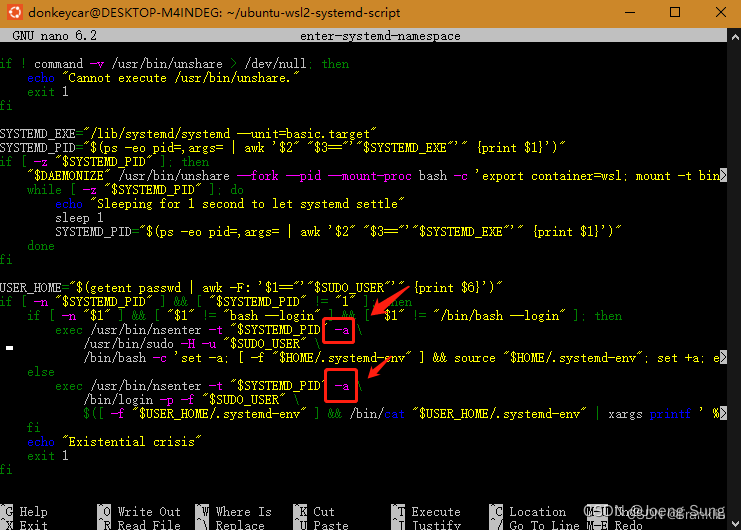This screenshot has height=530, width=741.
Task: Click the filename "enter-systemd-namespace" in the header
Action: [380, 36]
